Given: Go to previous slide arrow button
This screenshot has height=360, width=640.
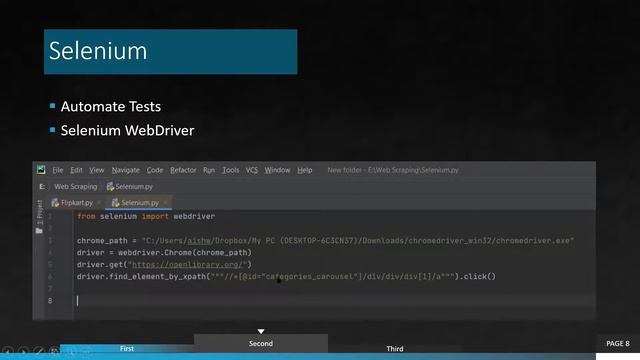Looking at the screenshot, I should point(8,351).
